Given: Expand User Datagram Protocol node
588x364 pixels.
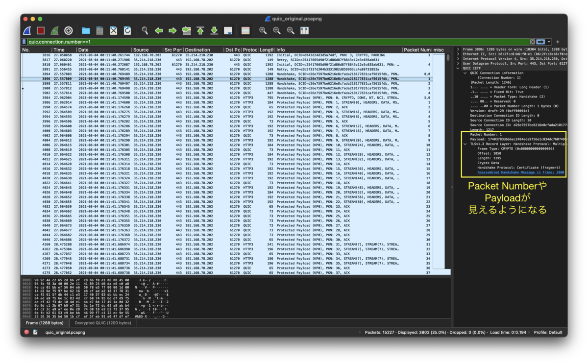Looking at the screenshot, I should coord(458,64).
